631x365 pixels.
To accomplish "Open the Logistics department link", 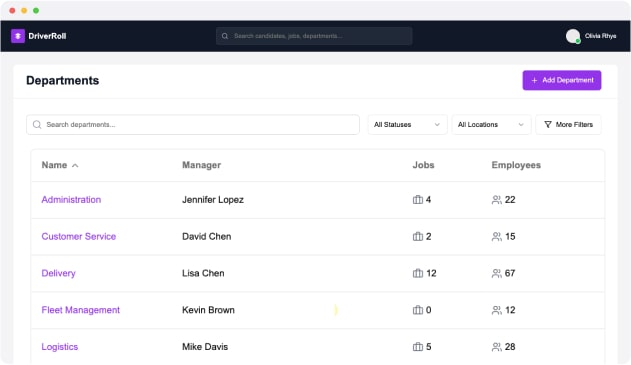I will (60, 347).
